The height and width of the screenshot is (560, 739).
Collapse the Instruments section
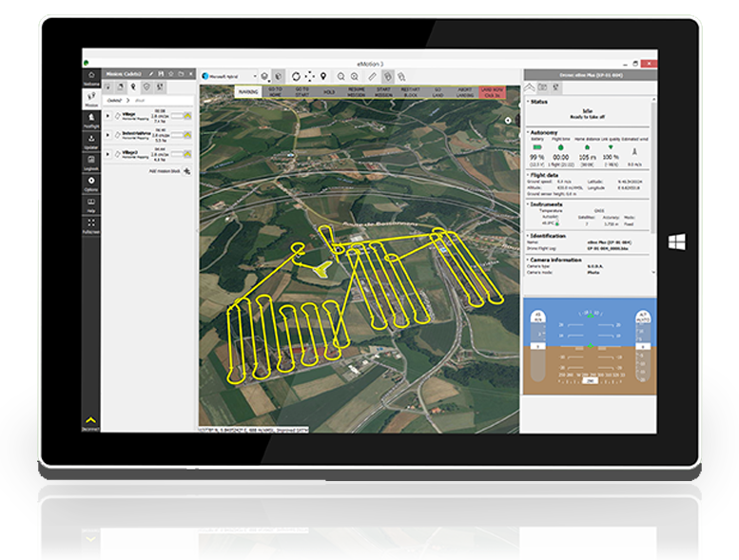pos(528,203)
